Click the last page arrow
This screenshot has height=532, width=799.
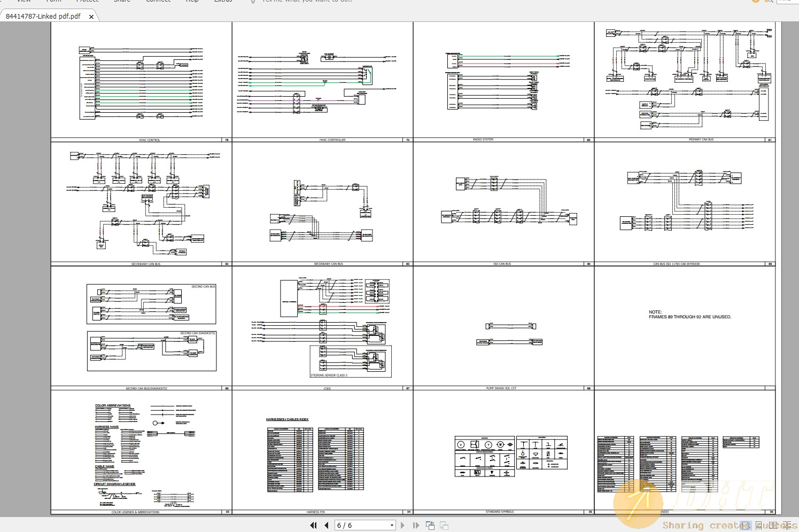tap(416, 526)
